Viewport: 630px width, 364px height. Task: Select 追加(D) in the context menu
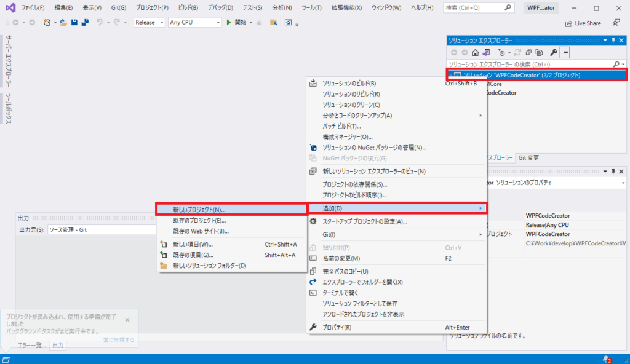[x=397, y=208]
